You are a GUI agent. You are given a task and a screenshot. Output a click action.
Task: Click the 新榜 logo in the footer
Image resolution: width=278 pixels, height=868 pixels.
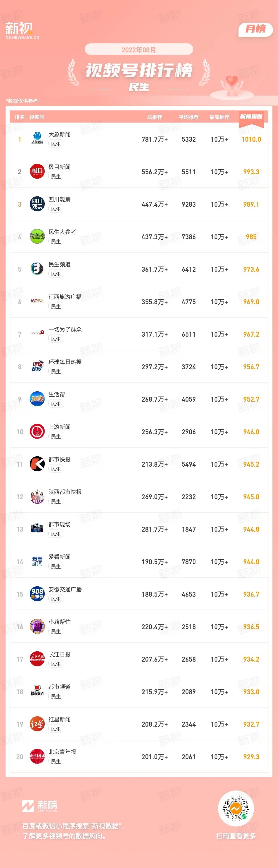tap(40, 806)
